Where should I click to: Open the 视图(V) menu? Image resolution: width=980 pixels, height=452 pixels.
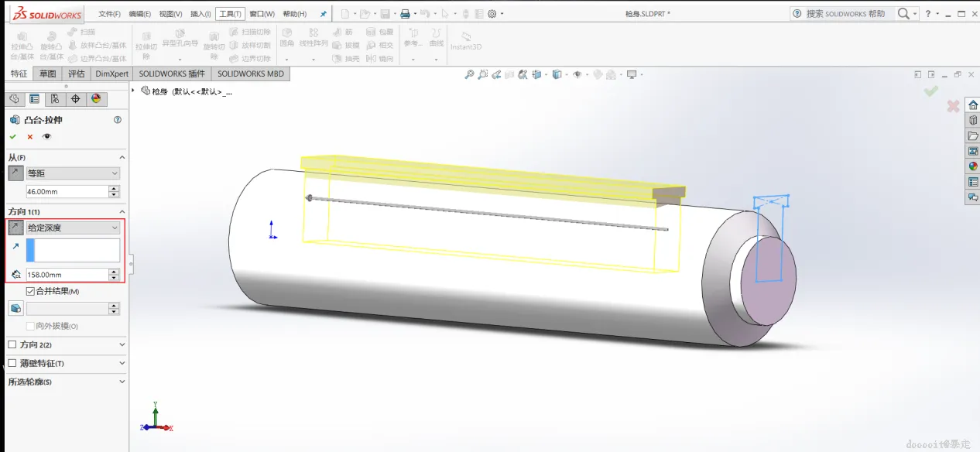170,14
